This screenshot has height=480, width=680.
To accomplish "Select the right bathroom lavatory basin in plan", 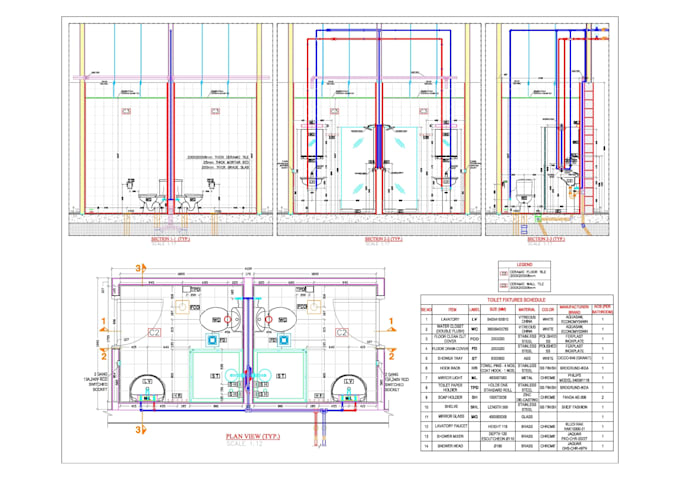I will 349,389.
